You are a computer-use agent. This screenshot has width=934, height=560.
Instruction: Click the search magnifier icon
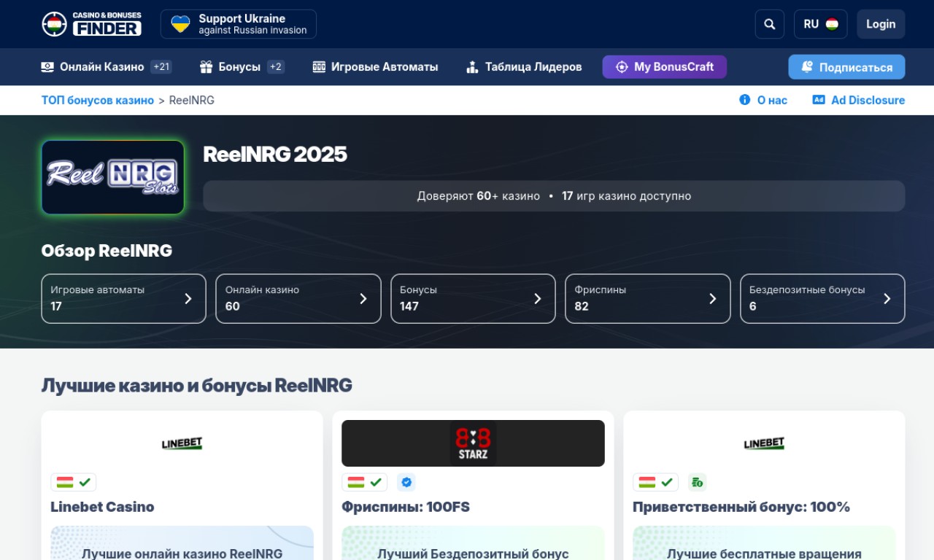click(769, 24)
